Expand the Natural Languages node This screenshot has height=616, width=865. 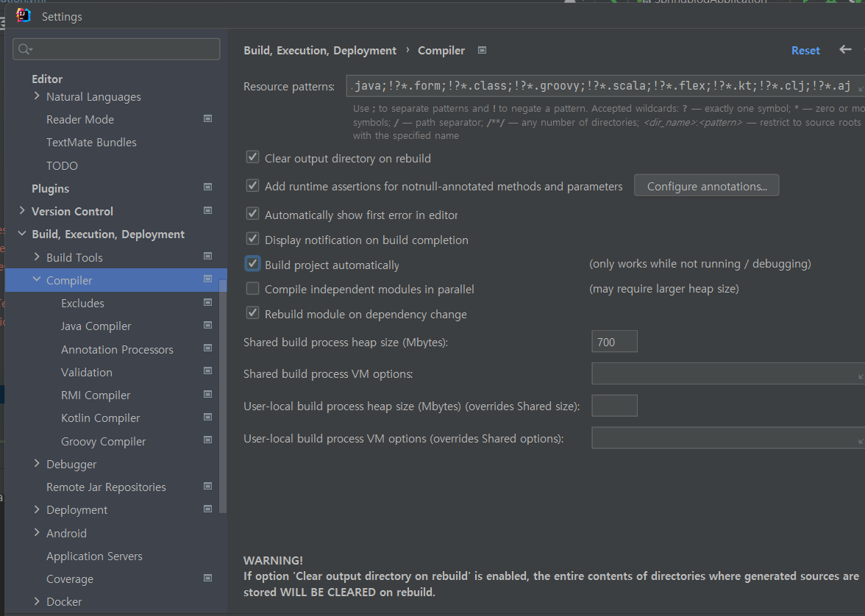pyautogui.click(x=37, y=96)
